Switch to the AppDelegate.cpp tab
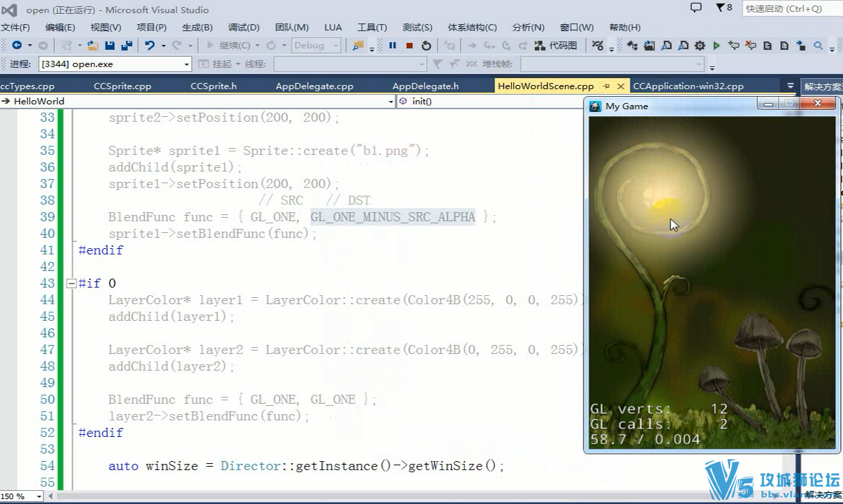The width and height of the screenshot is (843, 504). (315, 86)
